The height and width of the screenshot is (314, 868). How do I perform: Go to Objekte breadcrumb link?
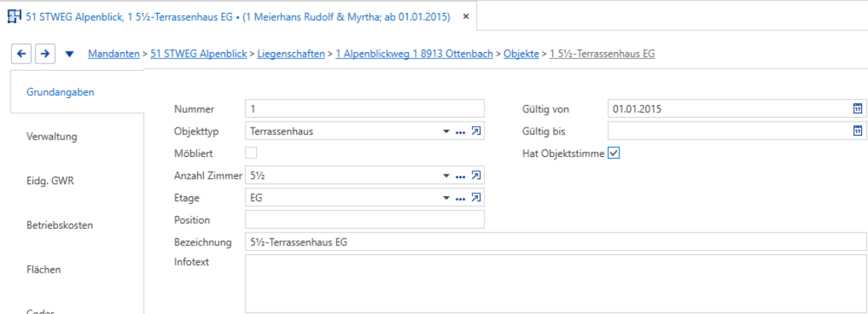(x=521, y=54)
